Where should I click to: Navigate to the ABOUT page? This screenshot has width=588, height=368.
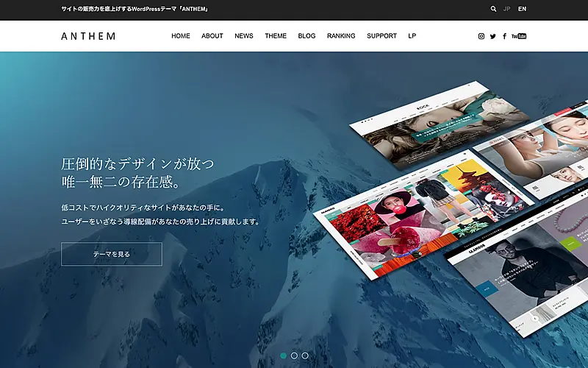tap(212, 36)
